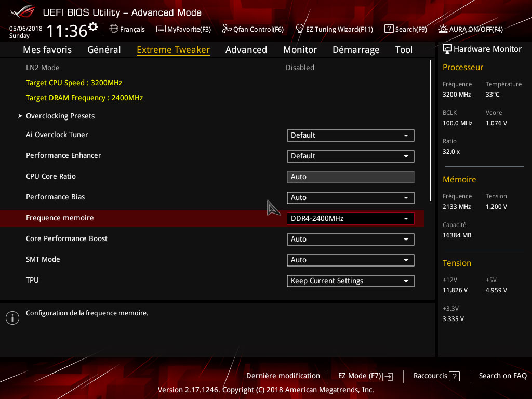Open the Performance Enhancer dropdown
532x399 pixels.
coord(351,156)
